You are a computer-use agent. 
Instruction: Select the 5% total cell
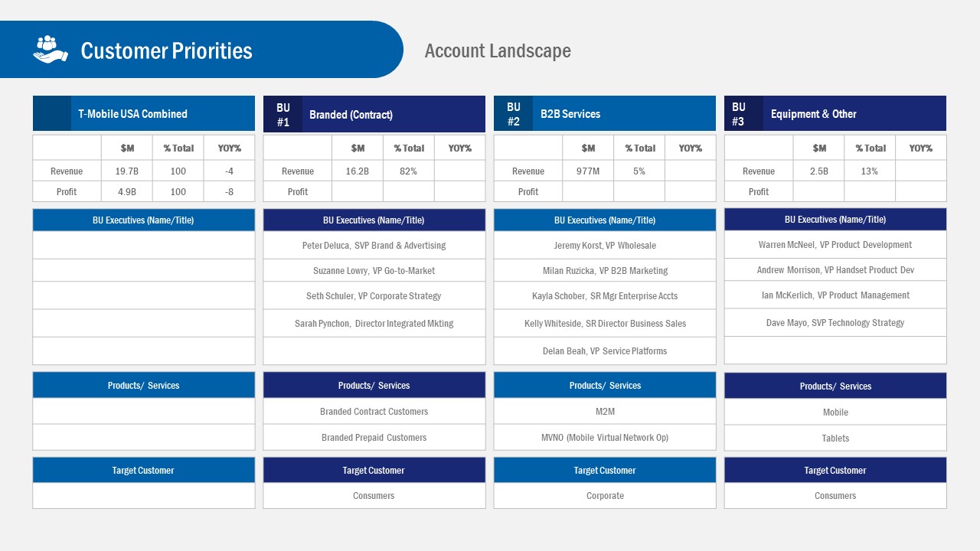[x=639, y=171]
